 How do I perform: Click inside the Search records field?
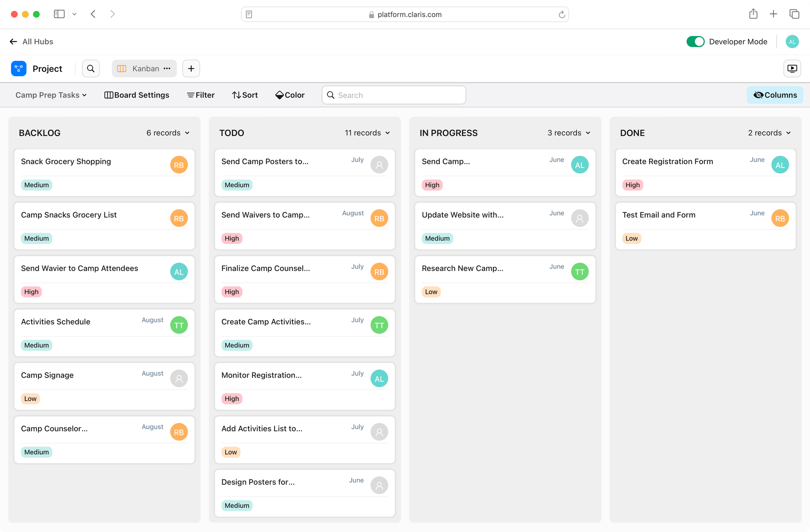[x=393, y=95]
